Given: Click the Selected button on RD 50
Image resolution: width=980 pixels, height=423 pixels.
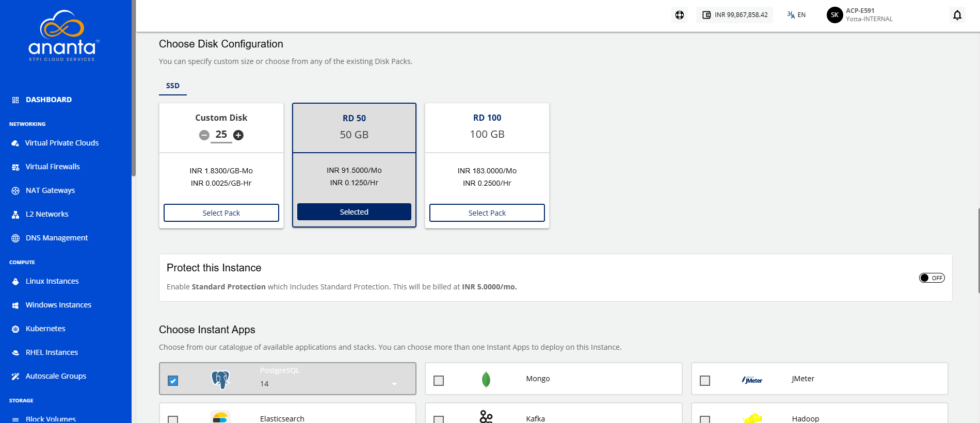Looking at the screenshot, I should click(354, 212).
